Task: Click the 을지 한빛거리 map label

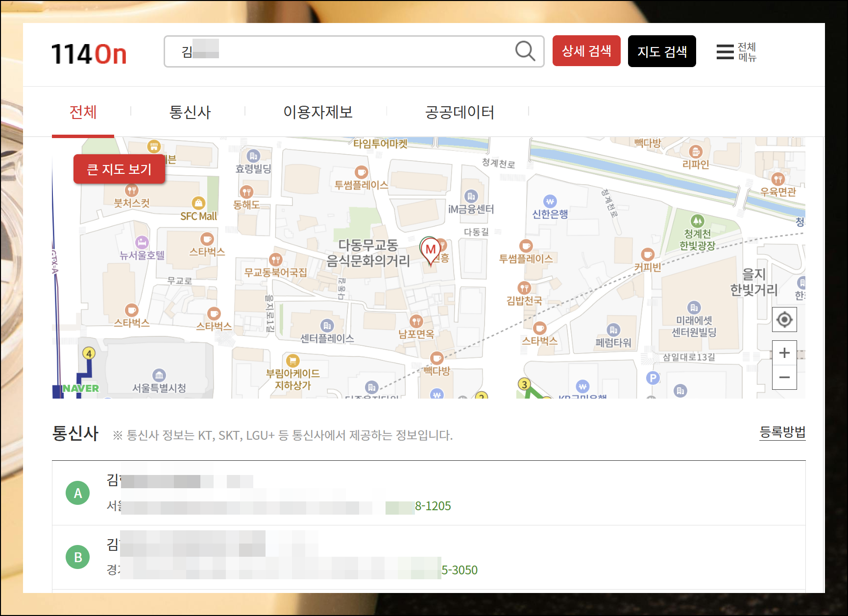Action: click(754, 282)
